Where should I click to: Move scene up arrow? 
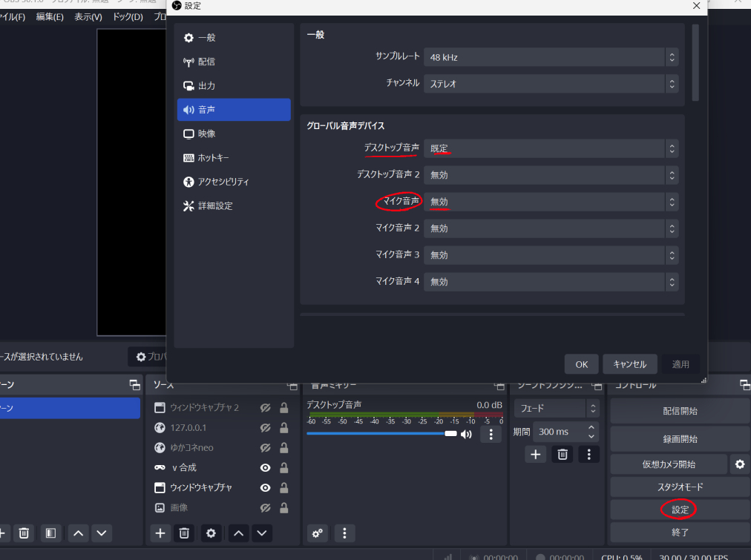79,533
